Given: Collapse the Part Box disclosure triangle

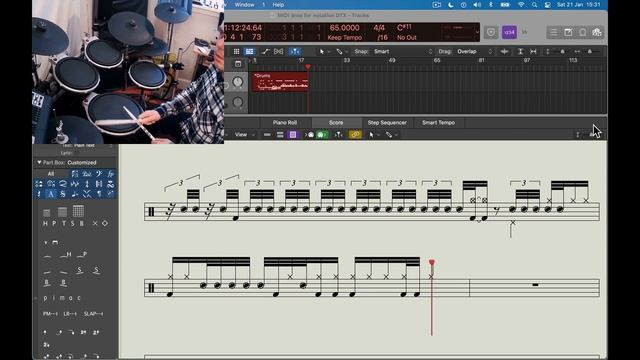Looking at the screenshot, I should click(x=39, y=162).
